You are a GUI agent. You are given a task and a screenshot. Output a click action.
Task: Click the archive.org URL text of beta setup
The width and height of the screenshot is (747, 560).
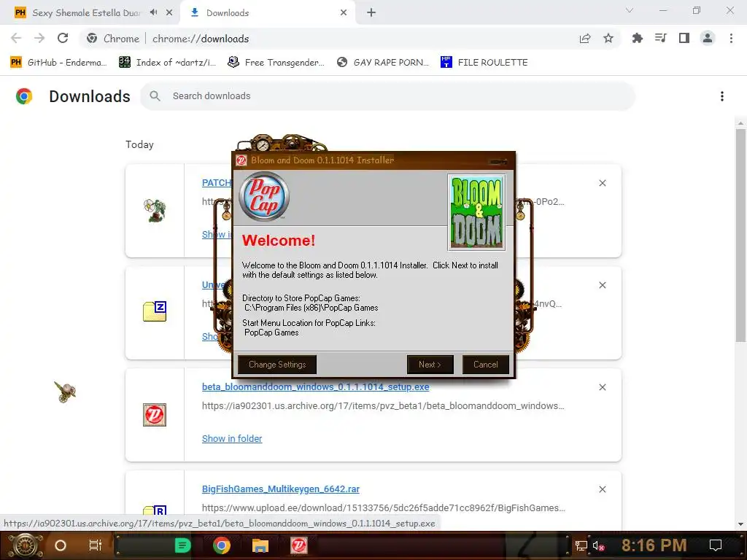coord(383,405)
